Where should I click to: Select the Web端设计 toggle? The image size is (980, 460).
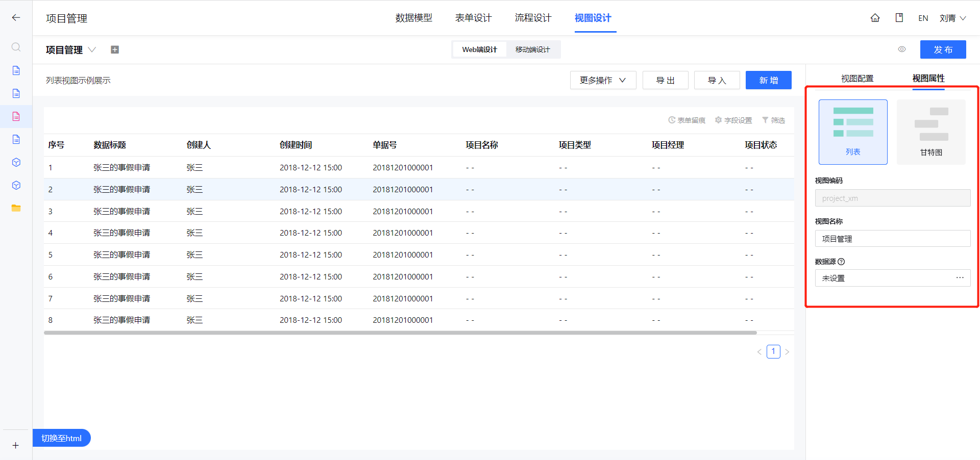[x=479, y=49]
